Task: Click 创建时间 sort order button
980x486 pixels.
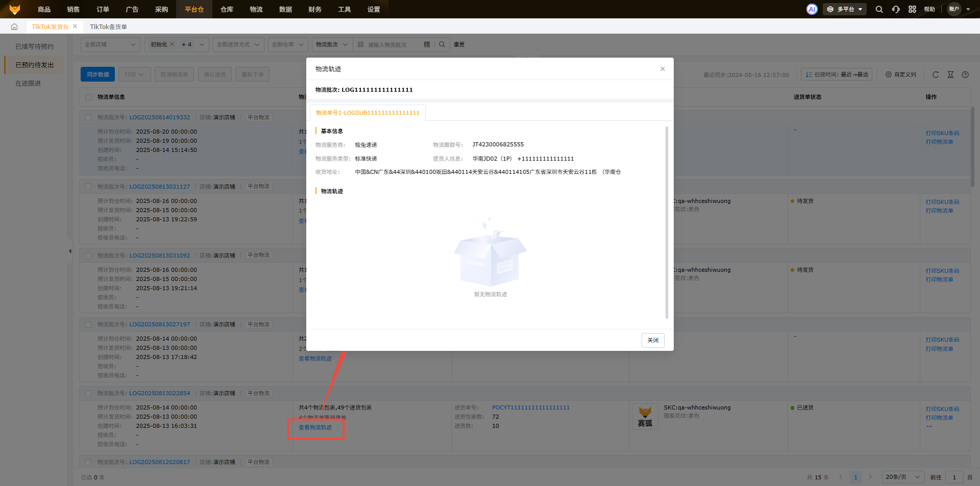Action: (837, 74)
